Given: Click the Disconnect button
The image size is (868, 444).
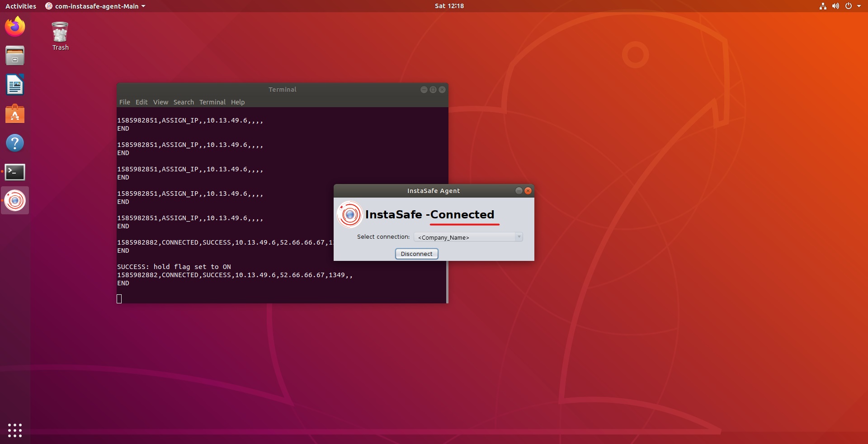Looking at the screenshot, I should [417, 254].
